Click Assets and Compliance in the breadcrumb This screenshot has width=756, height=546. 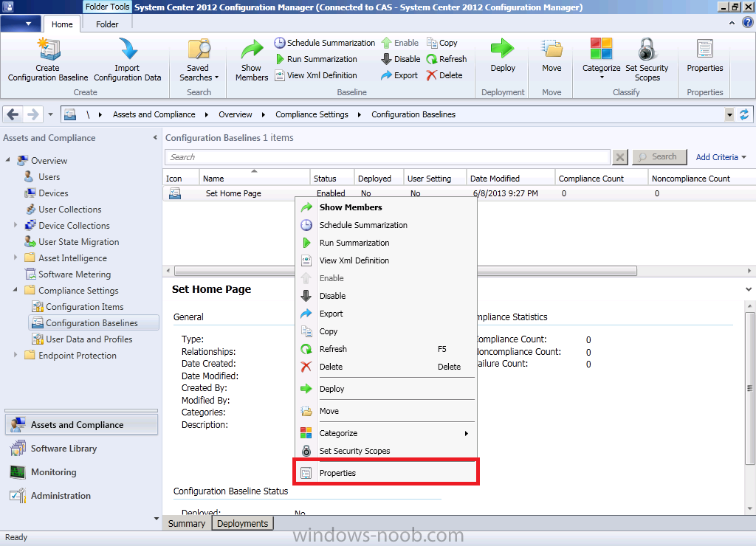(x=154, y=114)
